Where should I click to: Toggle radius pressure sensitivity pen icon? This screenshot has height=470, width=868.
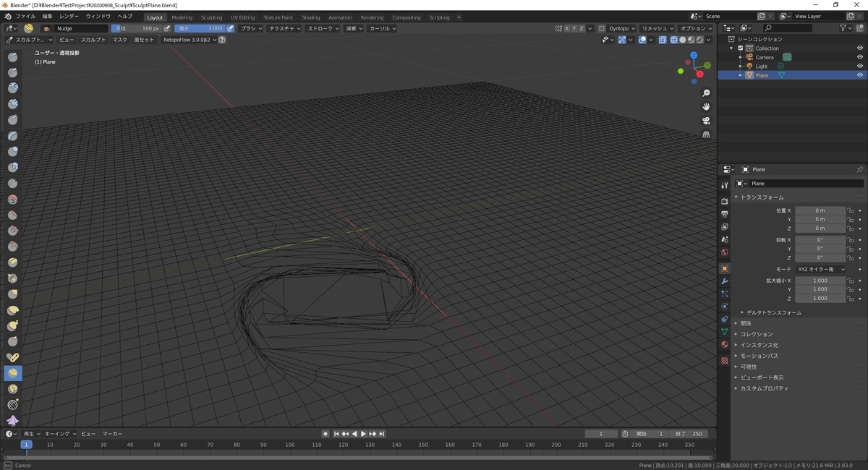coord(167,28)
